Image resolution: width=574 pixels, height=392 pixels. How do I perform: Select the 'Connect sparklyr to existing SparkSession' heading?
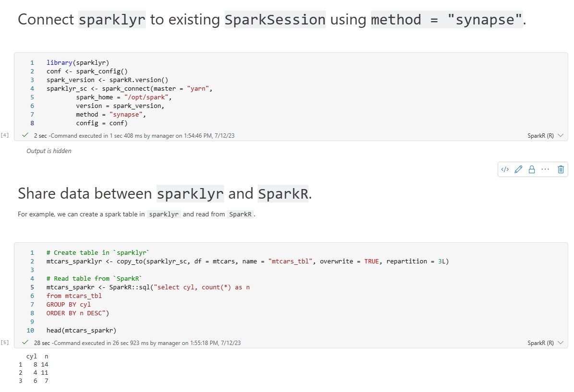pos(272,19)
